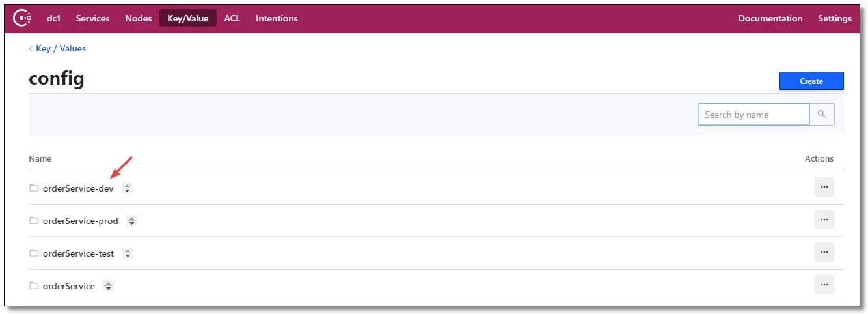Click the orderService-dev folder icon
This screenshot has height=314, width=868.
pyautogui.click(x=34, y=188)
